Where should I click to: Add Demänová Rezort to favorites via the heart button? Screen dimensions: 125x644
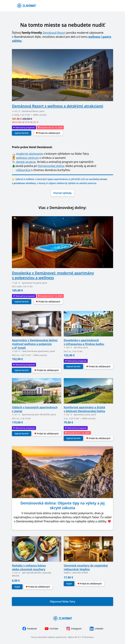click(48, 133)
